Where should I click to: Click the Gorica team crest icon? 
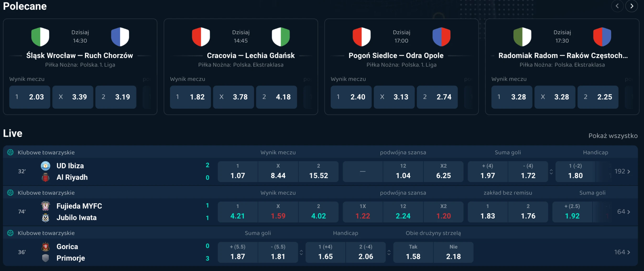pos(45,246)
